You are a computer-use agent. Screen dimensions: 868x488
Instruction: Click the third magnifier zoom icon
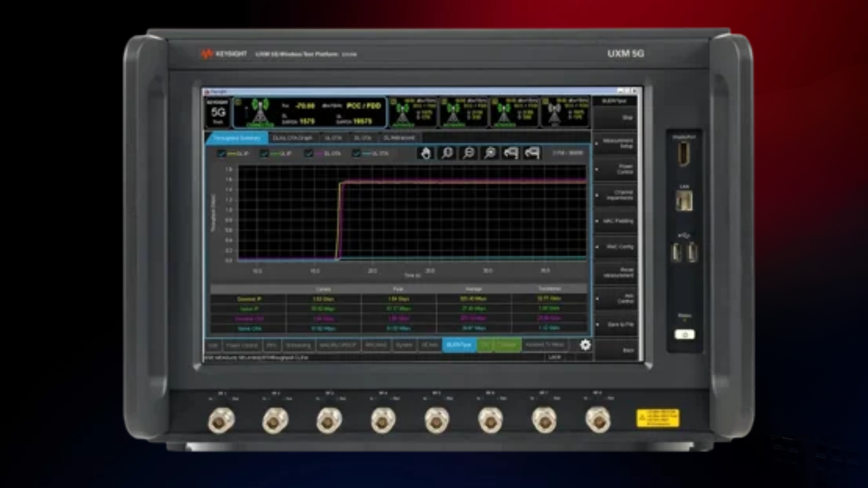(x=490, y=153)
